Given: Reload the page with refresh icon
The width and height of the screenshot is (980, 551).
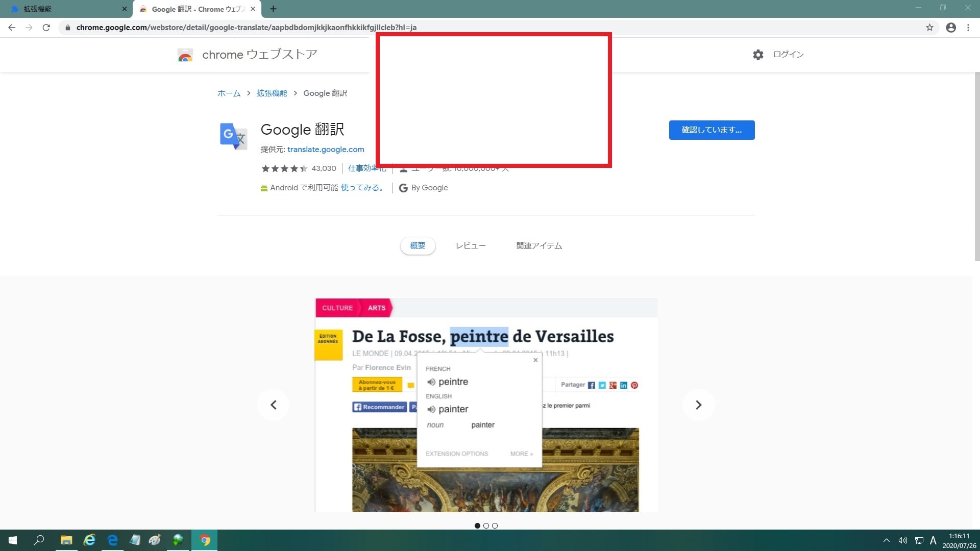Looking at the screenshot, I should [46, 28].
